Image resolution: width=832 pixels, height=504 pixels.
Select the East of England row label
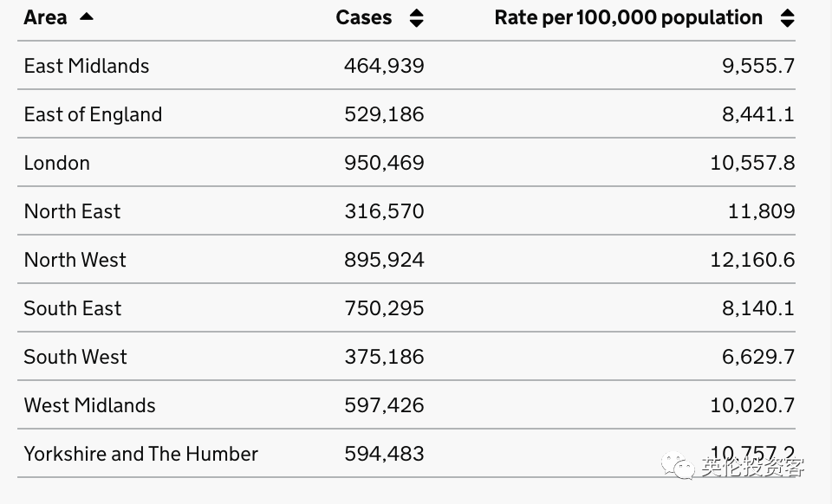pyautogui.click(x=93, y=114)
